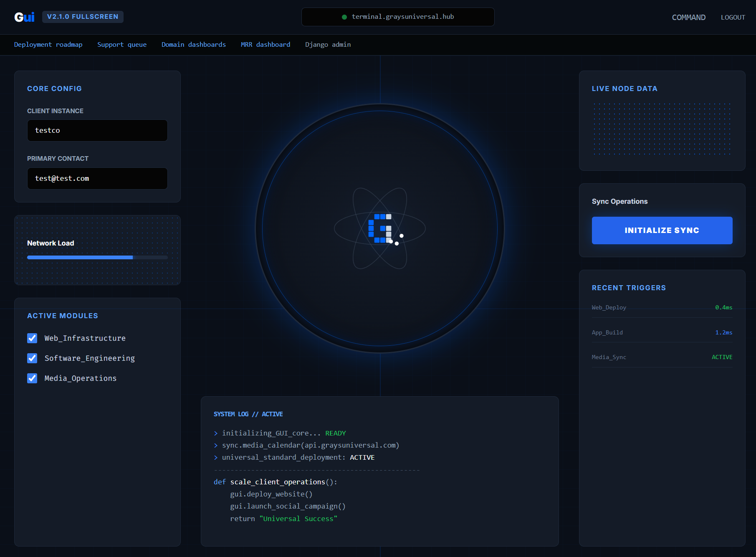The height and width of the screenshot is (557, 756).
Task: Click the ACTIVE status of Media_Sync
Action: [x=722, y=357]
